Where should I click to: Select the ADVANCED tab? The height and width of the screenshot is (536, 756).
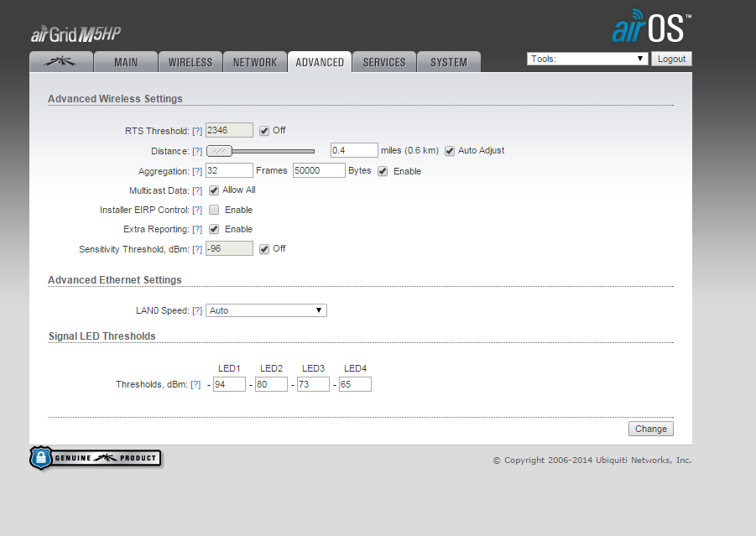pyautogui.click(x=320, y=62)
